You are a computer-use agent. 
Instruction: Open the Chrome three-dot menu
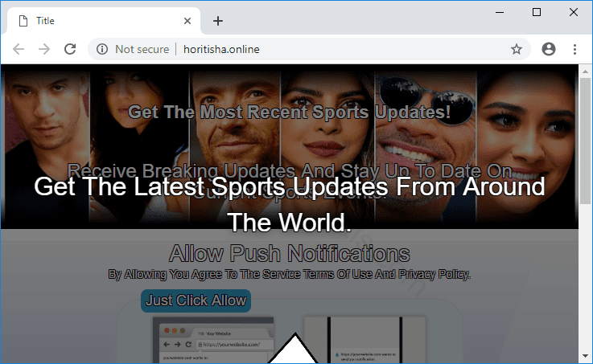pyautogui.click(x=574, y=49)
